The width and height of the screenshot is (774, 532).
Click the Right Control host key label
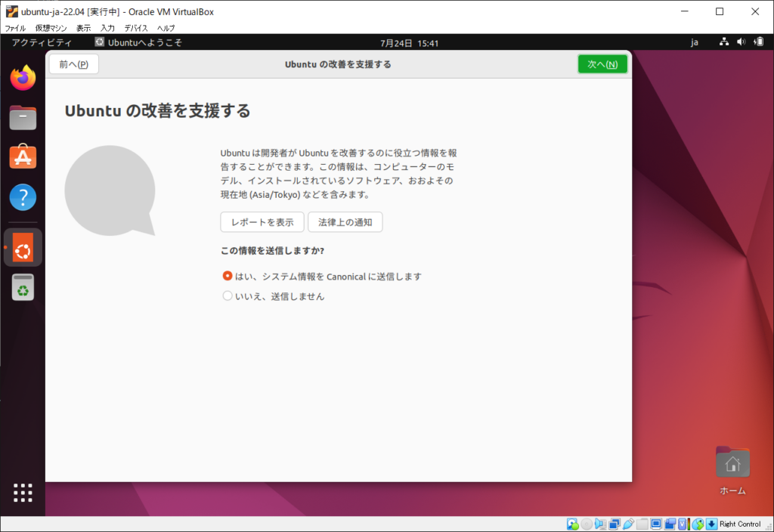pos(740,524)
